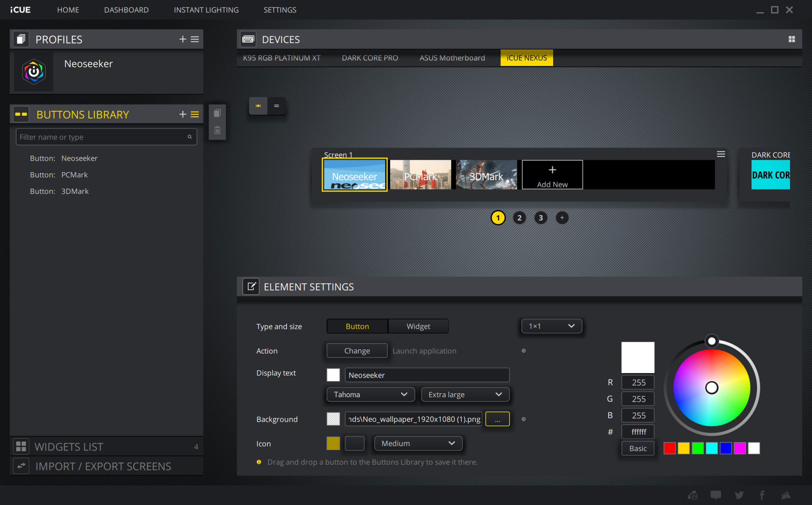Select the red preset color swatch

(669, 448)
